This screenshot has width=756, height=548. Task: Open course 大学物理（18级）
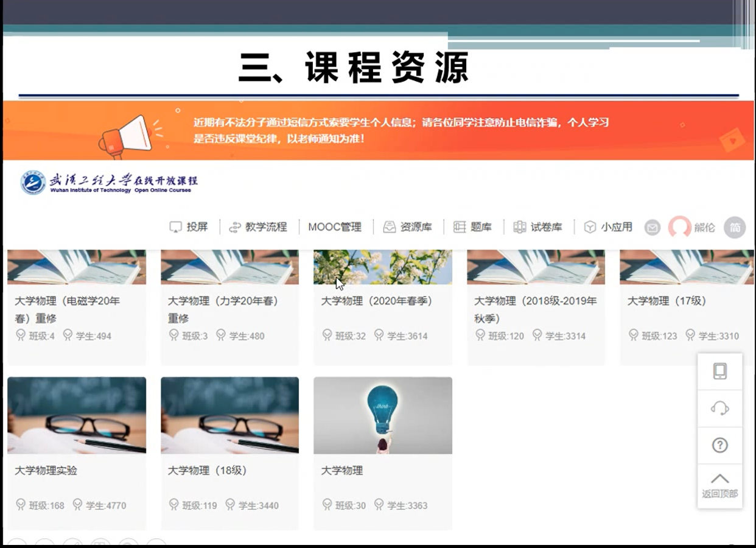pyautogui.click(x=208, y=471)
